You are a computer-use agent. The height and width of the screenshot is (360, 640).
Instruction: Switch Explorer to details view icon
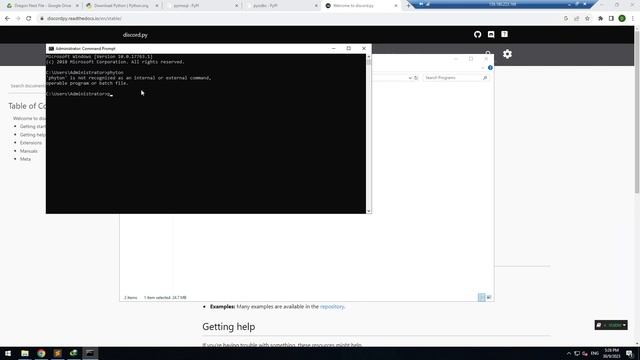click(x=482, y=298)
